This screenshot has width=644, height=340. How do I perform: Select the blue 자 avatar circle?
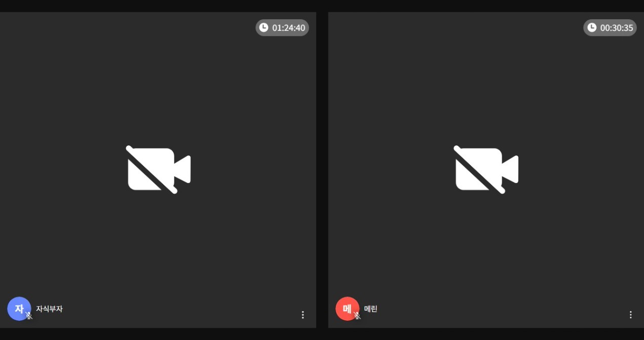(x=19, y=309)
